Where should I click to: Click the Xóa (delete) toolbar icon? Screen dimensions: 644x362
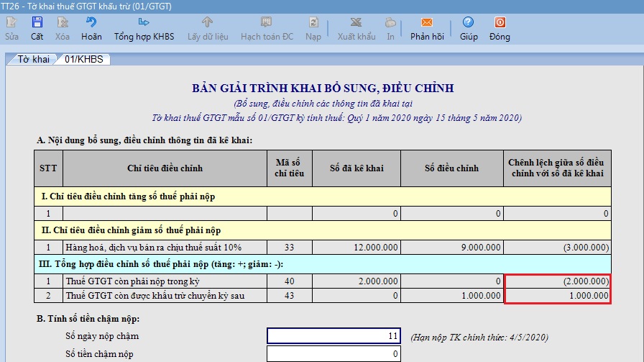tap(63, 22)
